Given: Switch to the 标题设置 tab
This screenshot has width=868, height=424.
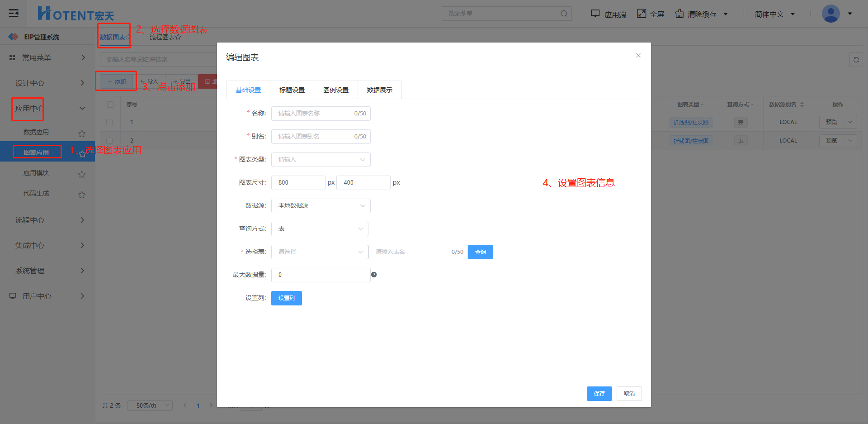Looking at the screenshot, I should (x=292, y=90).
